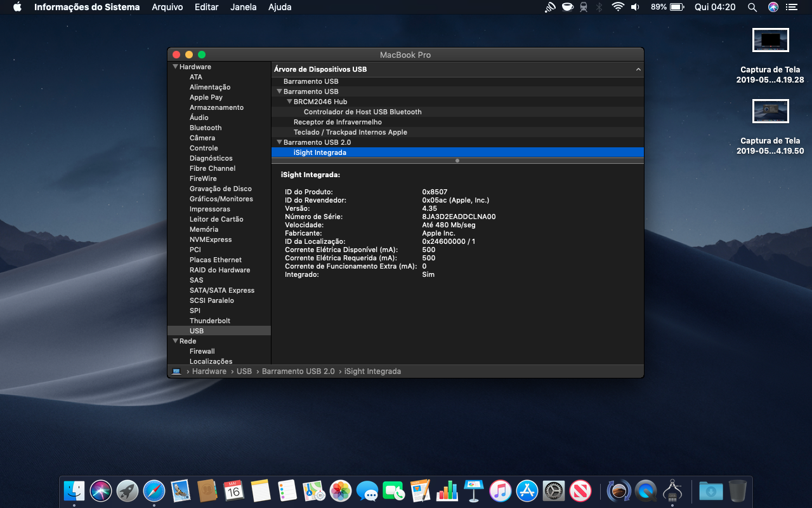This screenshot has height=508, width=812.
Task: Click the pane divider handle dot
Action: [x=457, y=161]
